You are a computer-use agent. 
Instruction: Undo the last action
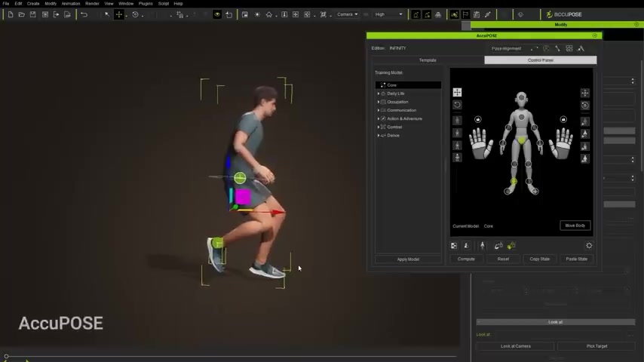[84, 14]
